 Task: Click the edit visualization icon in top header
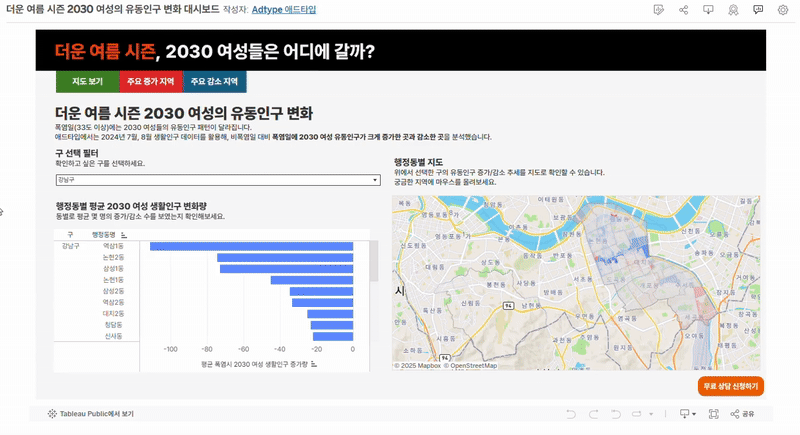(x=659, y=10)
